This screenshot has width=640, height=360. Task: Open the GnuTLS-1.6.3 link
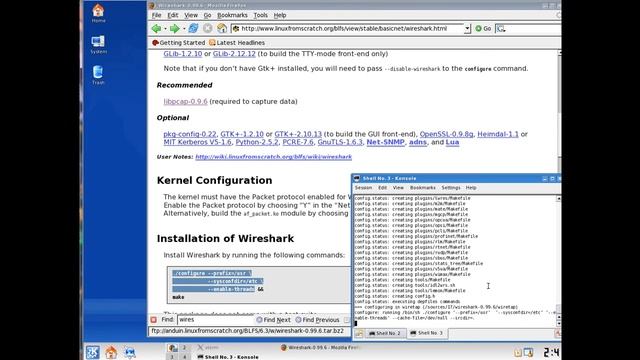(x=340, y=142)
